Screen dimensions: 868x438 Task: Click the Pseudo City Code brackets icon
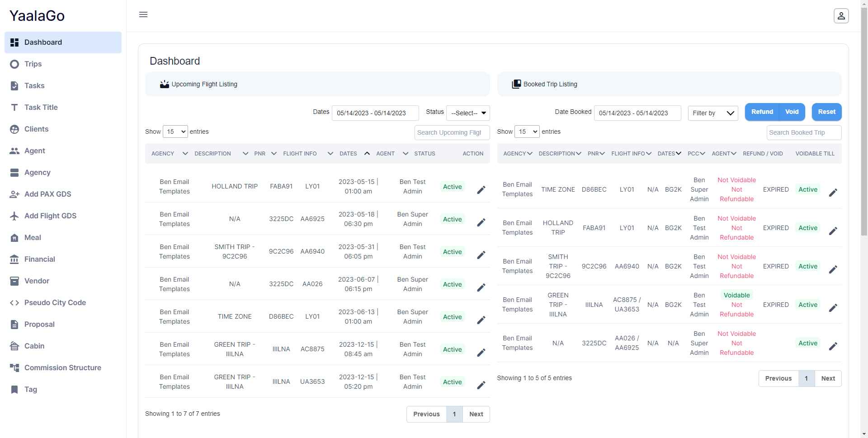click(14, 303)
